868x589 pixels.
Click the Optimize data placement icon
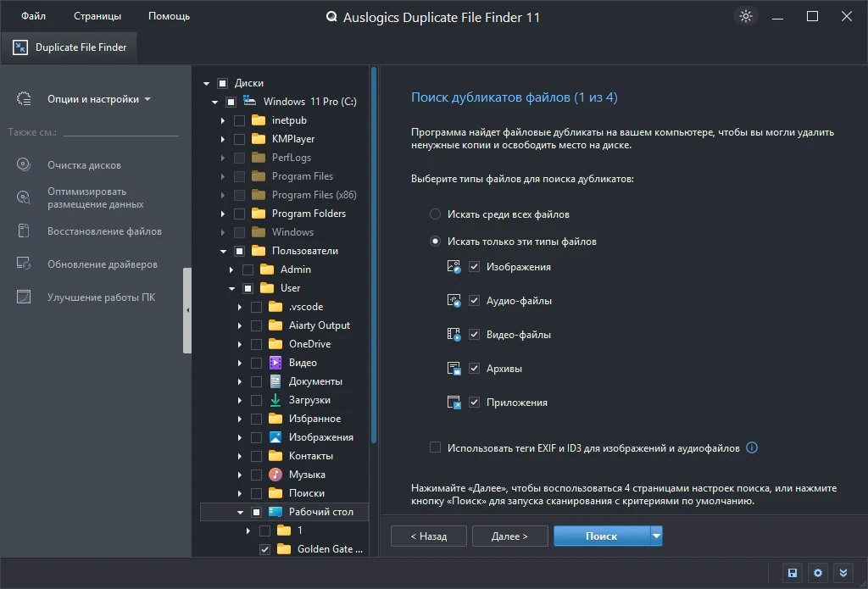[x=23, y=197]
